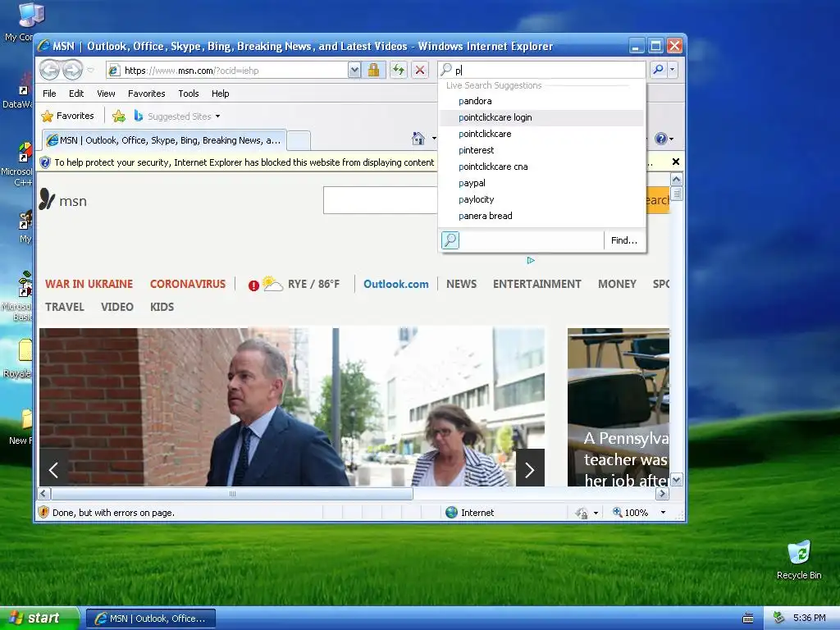This screenshot has height=630, width=840.
Task: Click the red Stop loading icon
Action: coord(420,71)
